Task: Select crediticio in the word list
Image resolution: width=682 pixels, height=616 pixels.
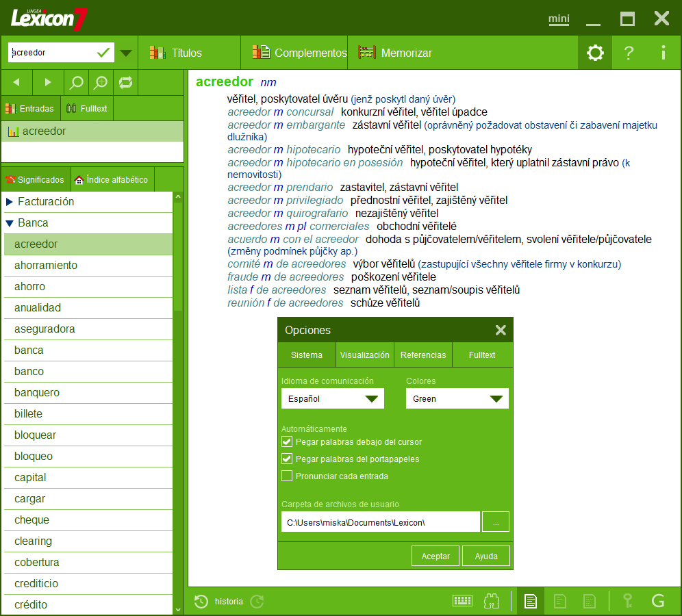Action: pos(88,583)
